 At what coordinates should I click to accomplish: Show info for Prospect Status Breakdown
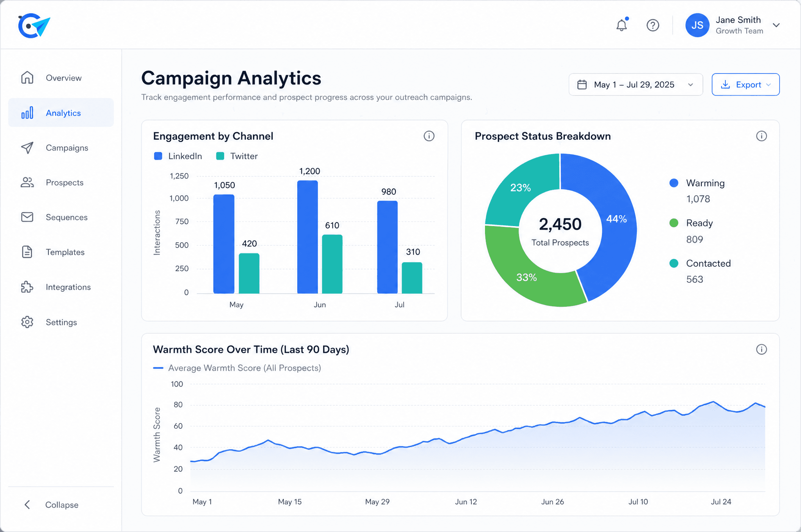pos(761,136)
